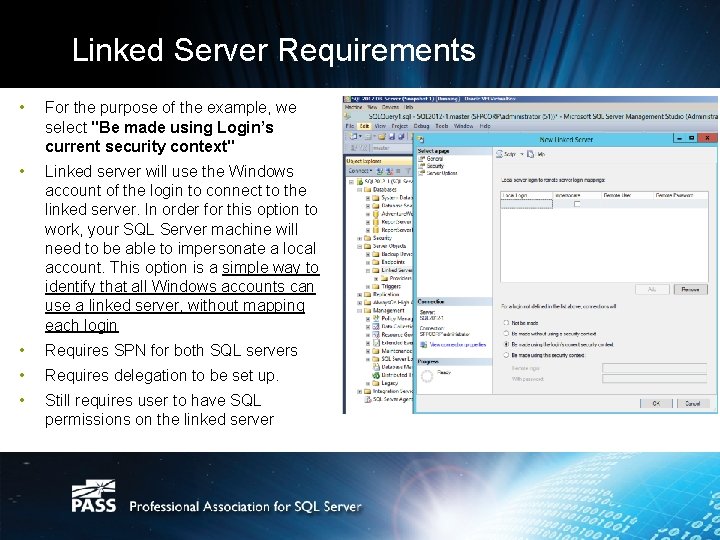Click the disabled Add button under mappings

[652, 289]
